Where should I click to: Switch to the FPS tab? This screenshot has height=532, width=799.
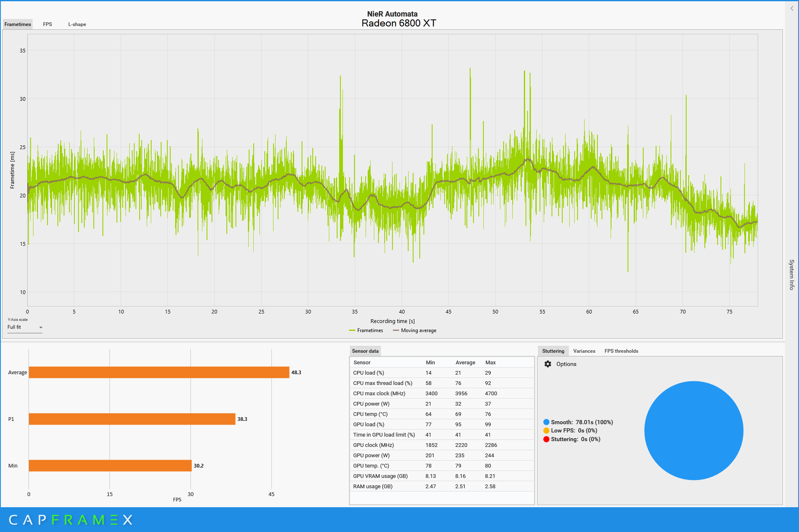48,24
